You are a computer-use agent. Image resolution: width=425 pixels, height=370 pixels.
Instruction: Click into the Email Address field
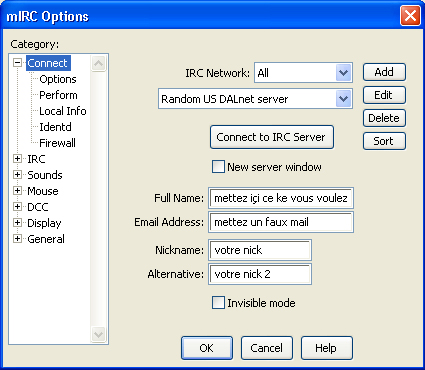pyautogui.click(x=281, y=222)
